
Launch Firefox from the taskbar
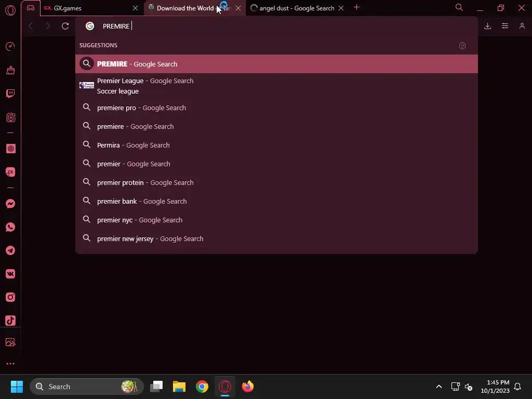pyautogui.click(x=248, y=387)
